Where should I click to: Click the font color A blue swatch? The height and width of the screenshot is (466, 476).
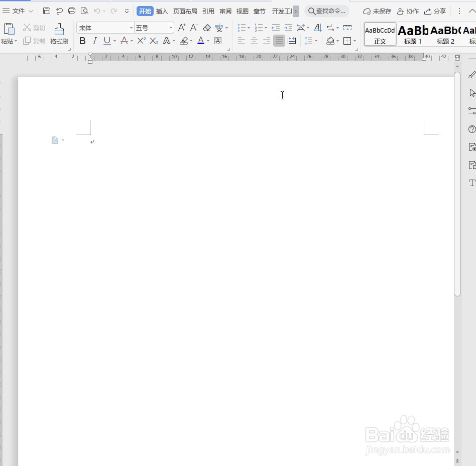pyautogui.click(x=201, y=41)
